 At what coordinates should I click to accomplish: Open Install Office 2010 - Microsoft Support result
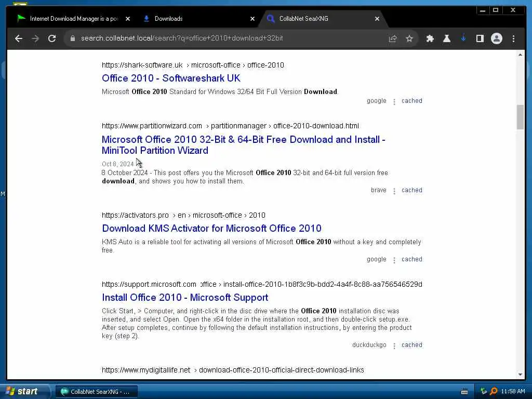(x=185, y=298)
